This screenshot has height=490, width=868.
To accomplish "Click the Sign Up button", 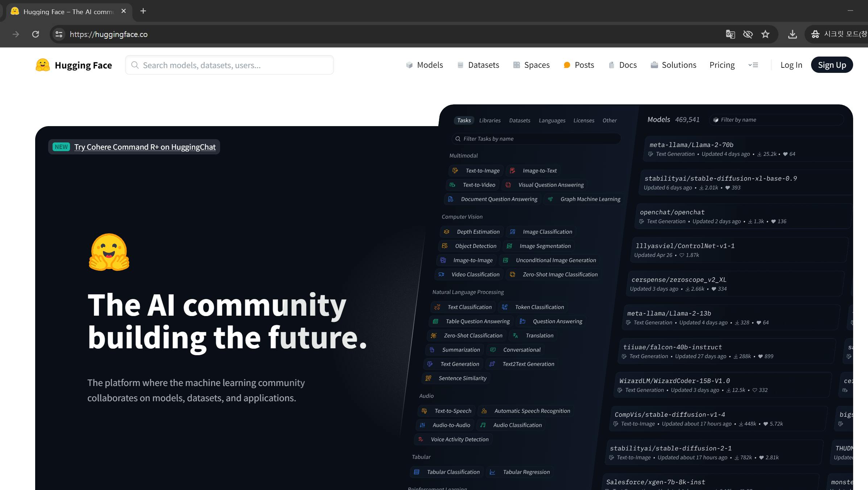I will pyautogui.click(x=832, y=65).
